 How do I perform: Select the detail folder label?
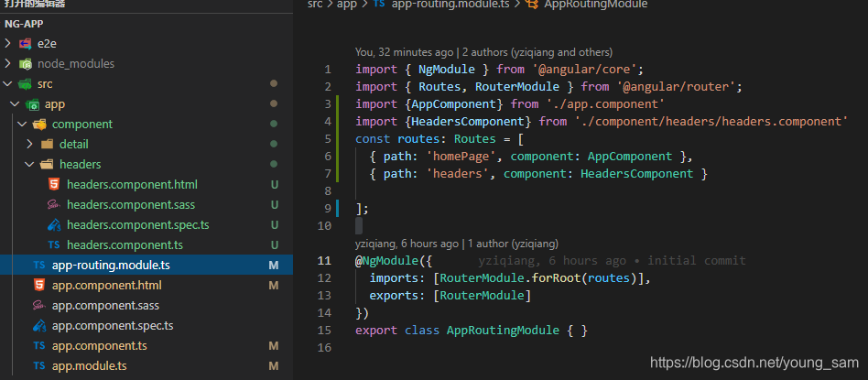[x=74, y=144]
